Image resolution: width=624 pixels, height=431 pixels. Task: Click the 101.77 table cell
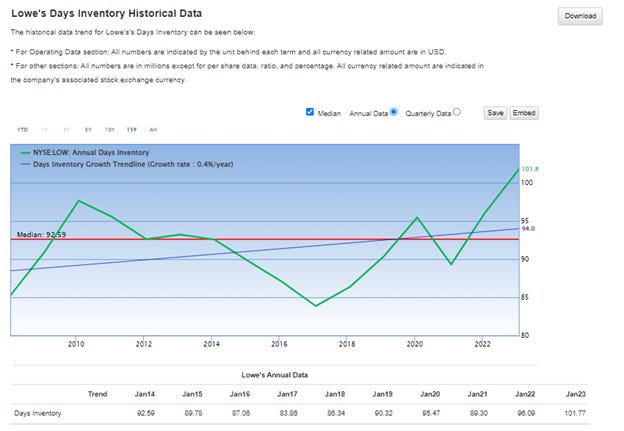(x=575, y=413)
